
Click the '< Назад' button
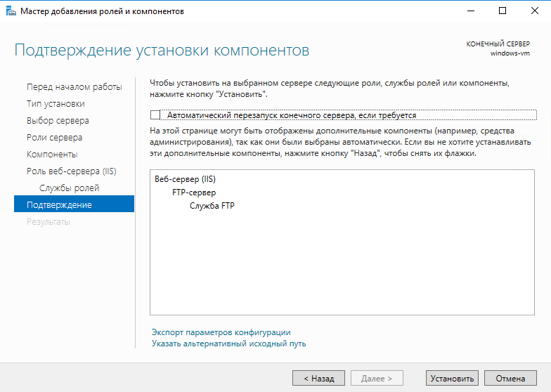(319, 378)
